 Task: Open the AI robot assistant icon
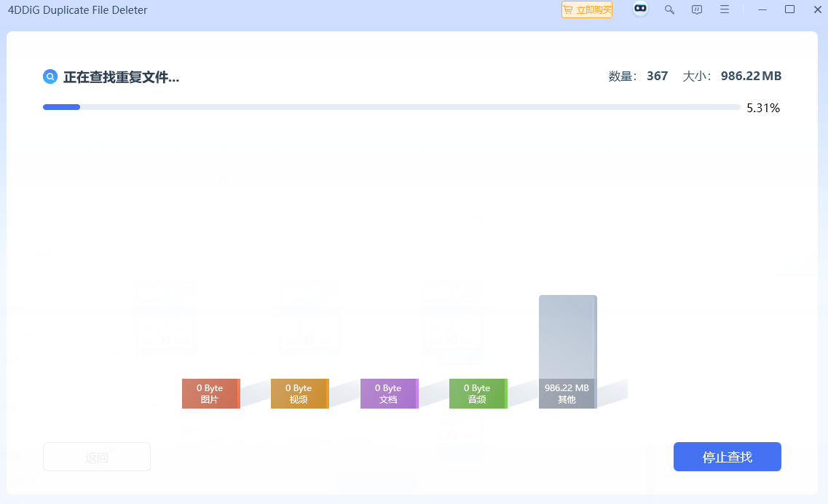coord(640,9)
